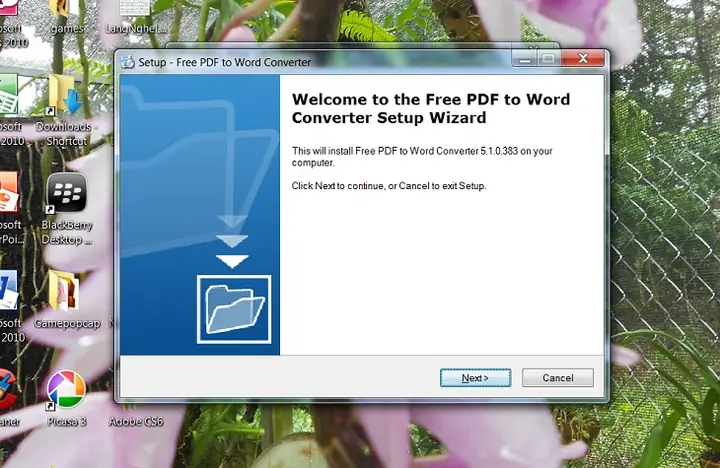720x468 pixels.
Task: Select the Microsoft Word 2010 desktop icon
Action: pos(10,307)
